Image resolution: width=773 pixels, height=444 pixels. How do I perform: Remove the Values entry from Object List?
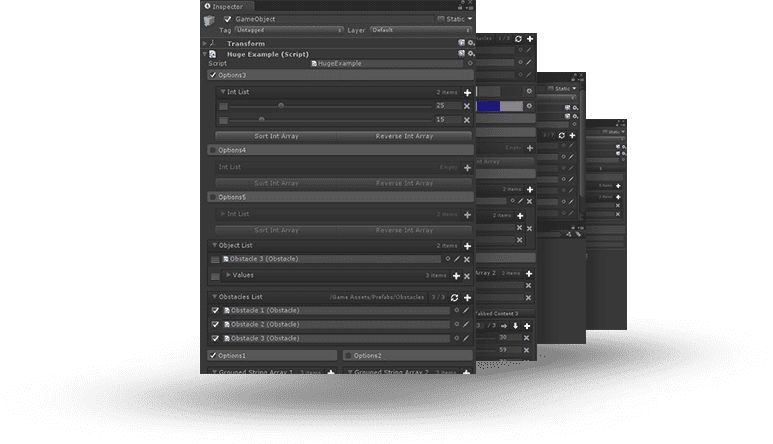[467, 276]
